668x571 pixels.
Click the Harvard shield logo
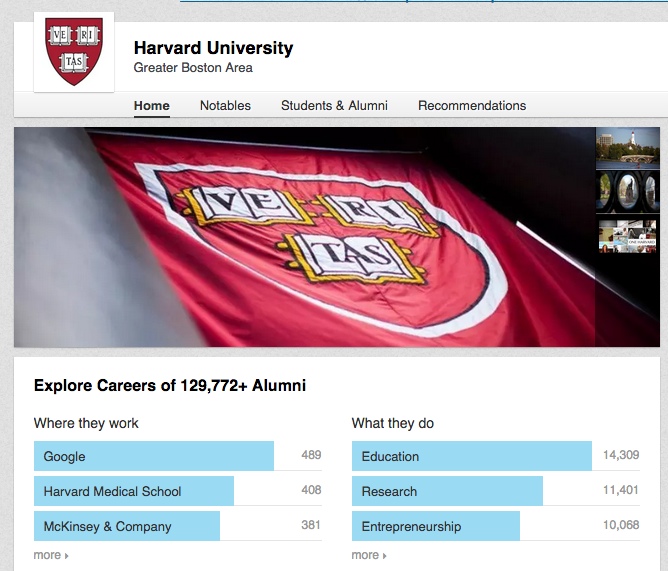(x=73, y=52)
